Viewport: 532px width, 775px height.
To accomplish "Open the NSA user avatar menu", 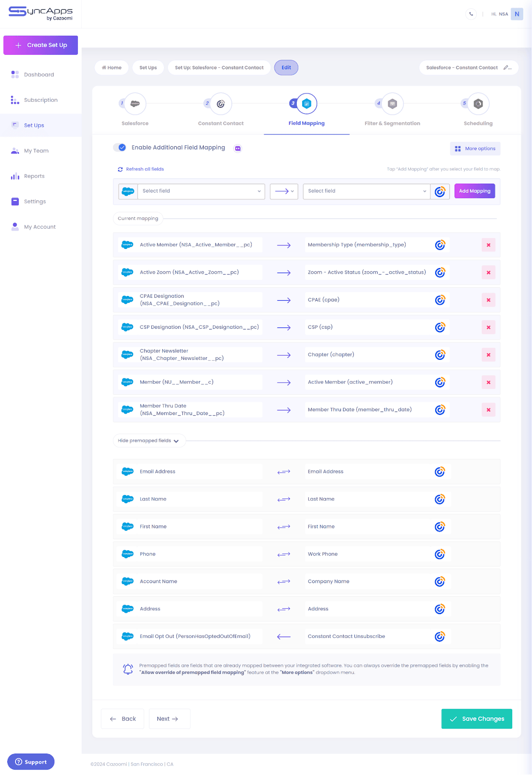I will pos(517,14).
